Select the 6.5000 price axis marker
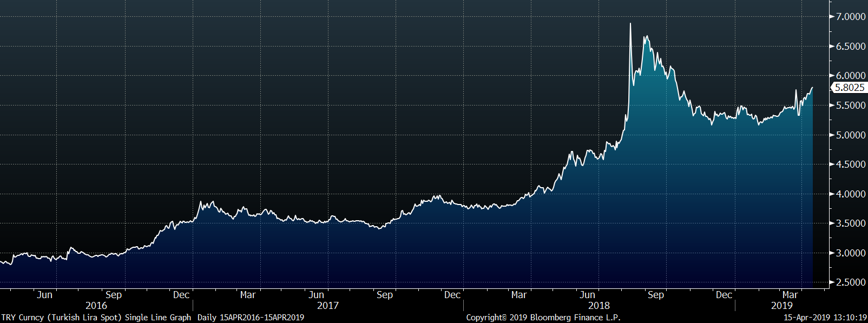This screenshot has width=868, height=323. click(x=850, y=47)
